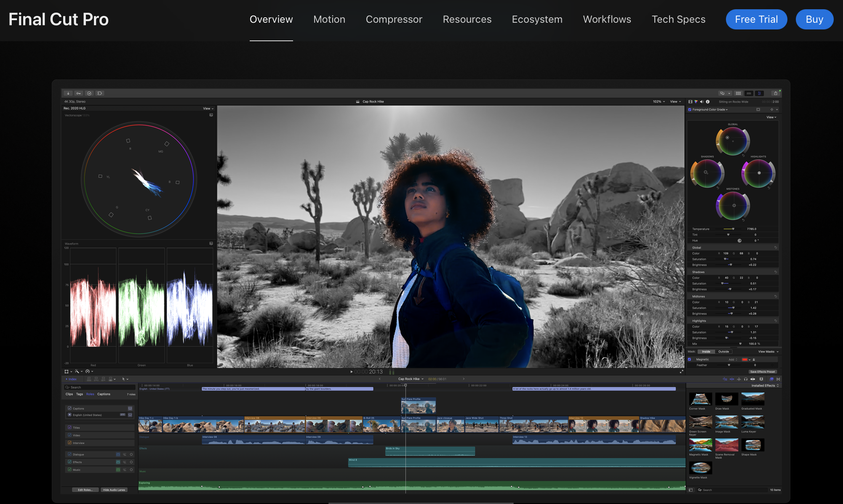Screen dimensions: 843x504
Task: Open the View Masks dropdown
Action: 768,352
